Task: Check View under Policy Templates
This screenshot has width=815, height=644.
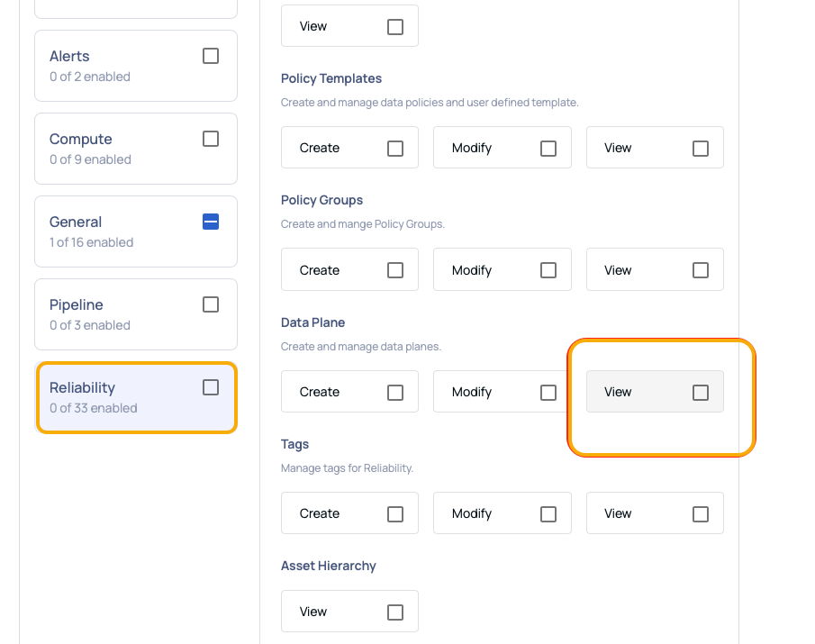Action: [x=701, y=149]
